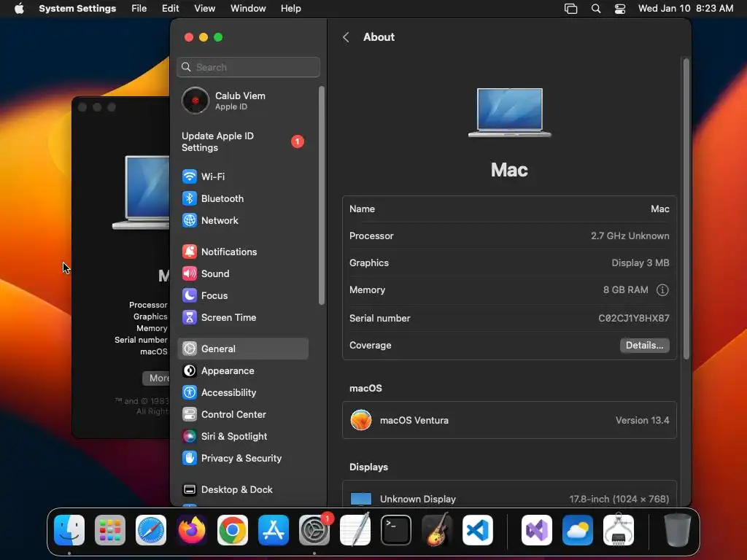
Task: Click the sidebar Search field
Action: coord(248,67)
